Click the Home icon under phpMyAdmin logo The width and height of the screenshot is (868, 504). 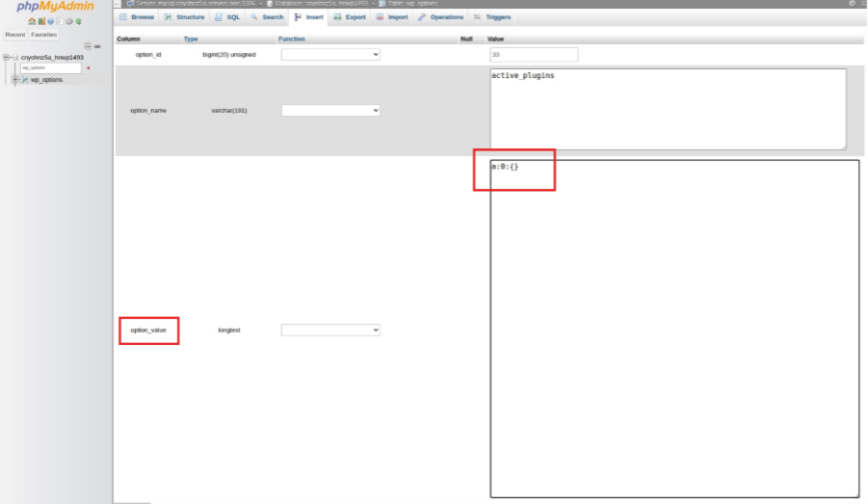[x=32, y=21]
